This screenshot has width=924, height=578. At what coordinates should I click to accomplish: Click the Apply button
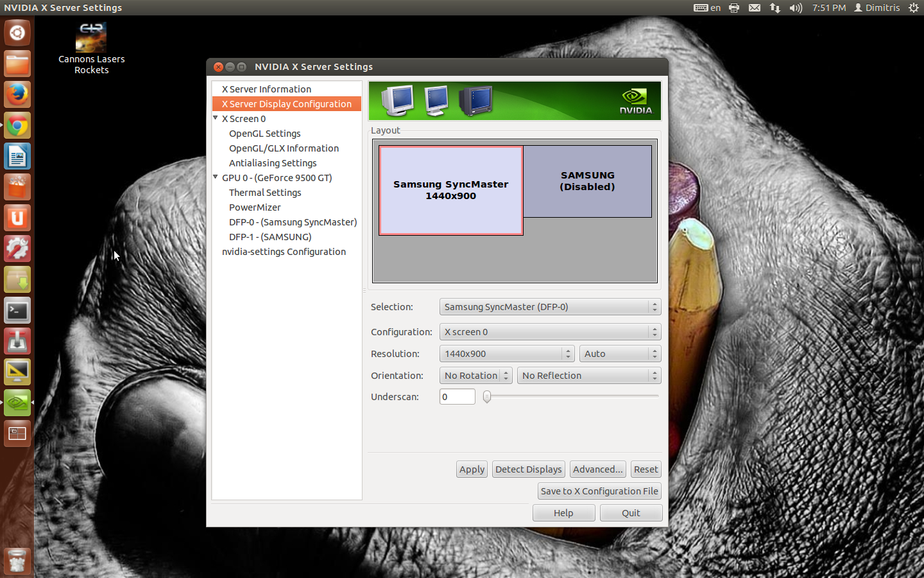click(472, 469)
